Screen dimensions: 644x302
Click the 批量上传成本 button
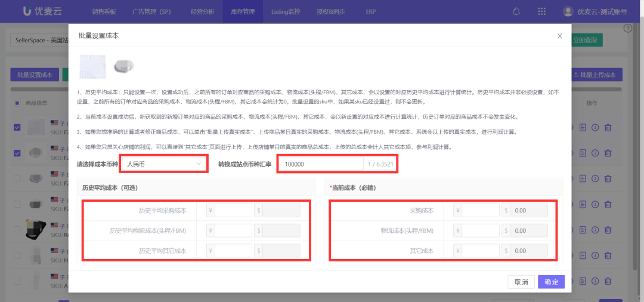click(597, 75)
